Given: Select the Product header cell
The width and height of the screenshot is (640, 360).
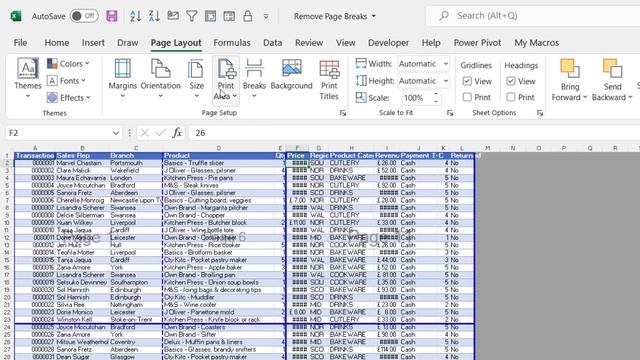Looking at the screenshot, I should 219,156.
